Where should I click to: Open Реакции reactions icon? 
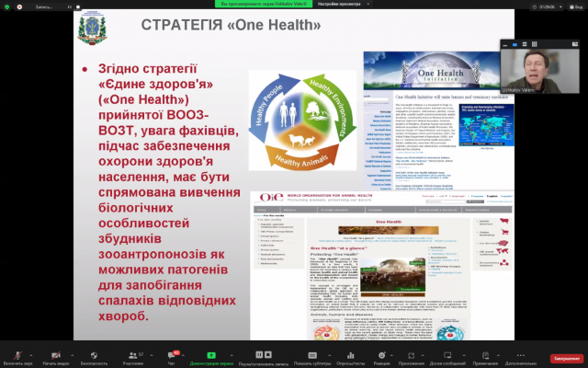click(x=382, y=355)
